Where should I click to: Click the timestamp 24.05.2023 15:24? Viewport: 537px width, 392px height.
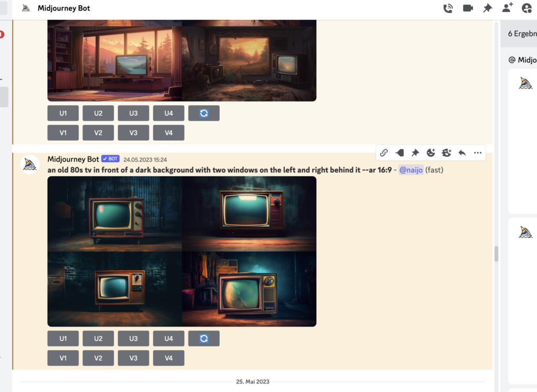[x=145, y=159]
